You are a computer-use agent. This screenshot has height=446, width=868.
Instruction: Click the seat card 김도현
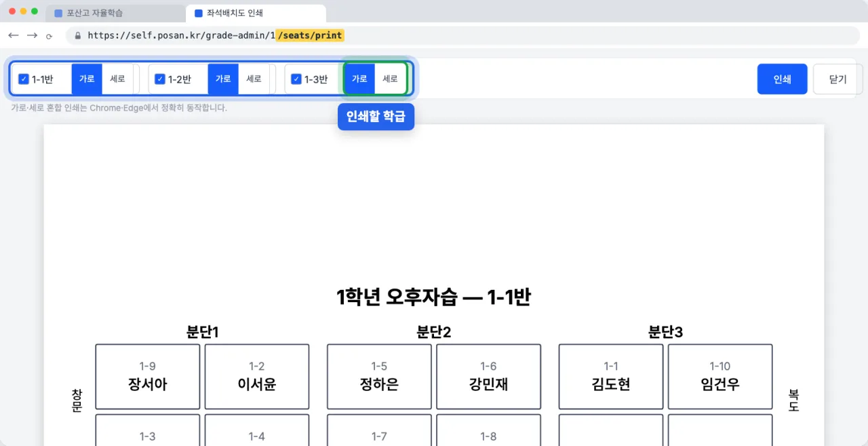(x=611, y=377)
